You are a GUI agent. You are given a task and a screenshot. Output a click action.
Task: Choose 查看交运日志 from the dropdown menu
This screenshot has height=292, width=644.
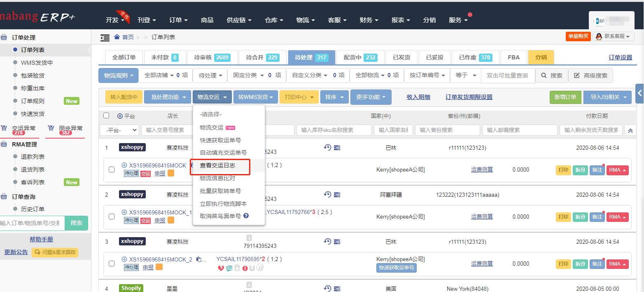pyautogui.click(x=217, y=165)
